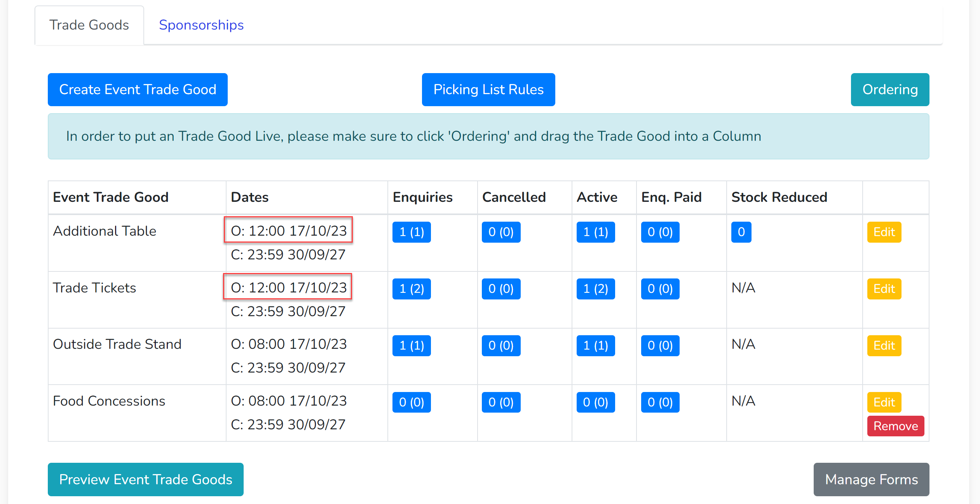Open Additional Table active badge 1 (1)
Screen dimensions: 980x504
point(596,232)
